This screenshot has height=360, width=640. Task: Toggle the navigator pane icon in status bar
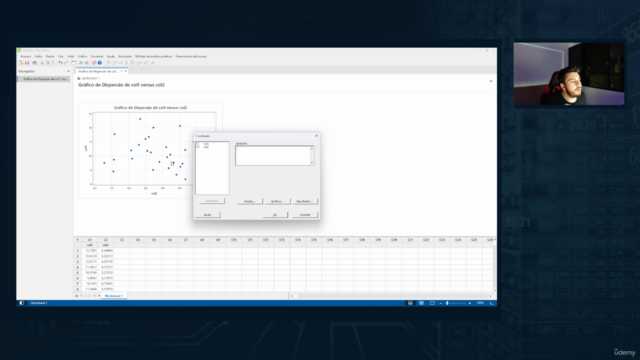(22, 303)
